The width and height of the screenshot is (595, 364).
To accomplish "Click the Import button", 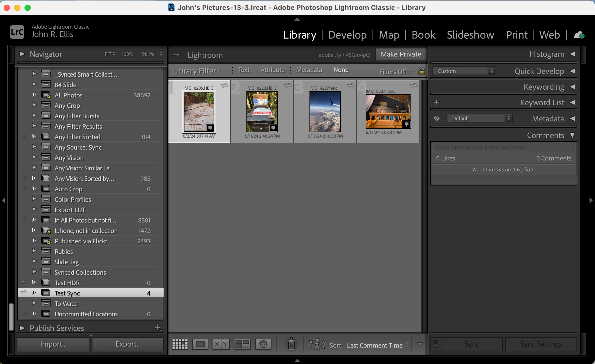I will [x=53, y=344].
